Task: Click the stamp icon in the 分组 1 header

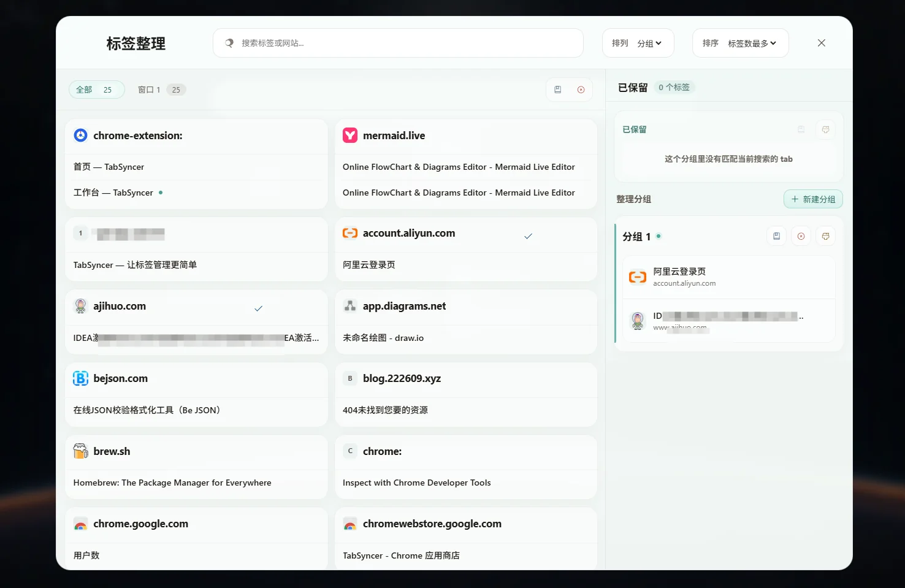Action: [825, 236]
